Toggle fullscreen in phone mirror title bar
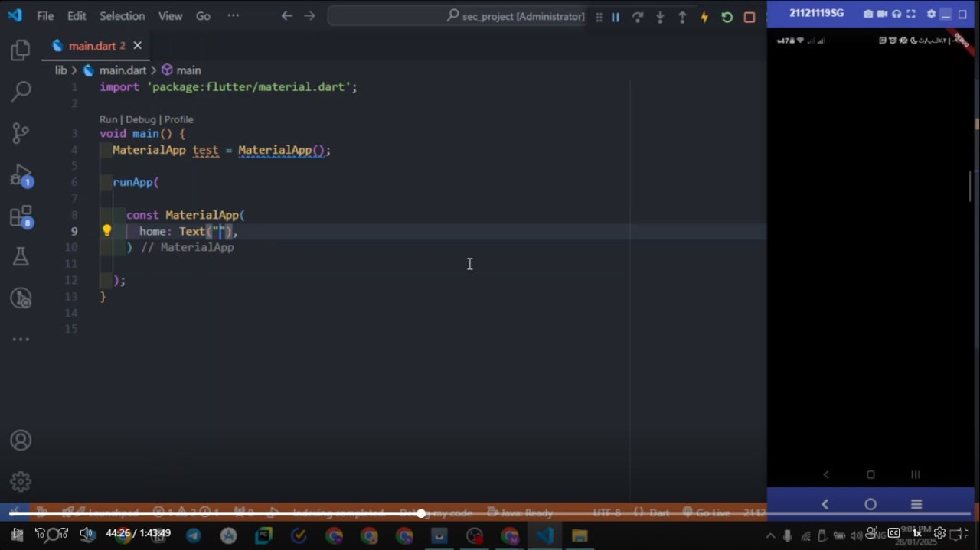 (x=911, y=14)
